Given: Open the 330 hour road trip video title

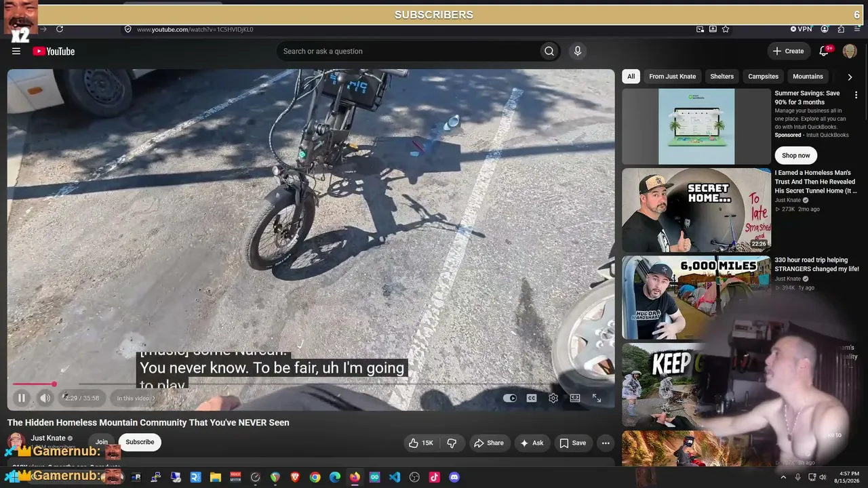Looking at the screenshot, I should click(816, 264).
